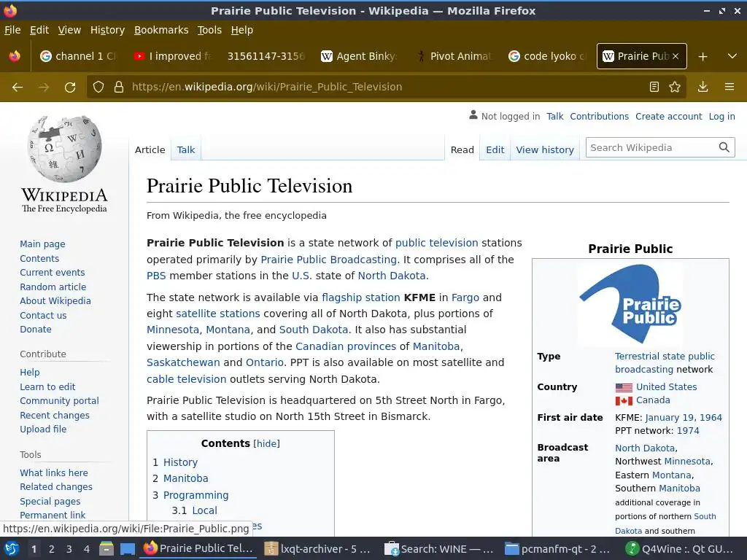Viewport: 747px width, 560px height.
Task: Switch to 31561147 tab
Action: click(266, 56)
